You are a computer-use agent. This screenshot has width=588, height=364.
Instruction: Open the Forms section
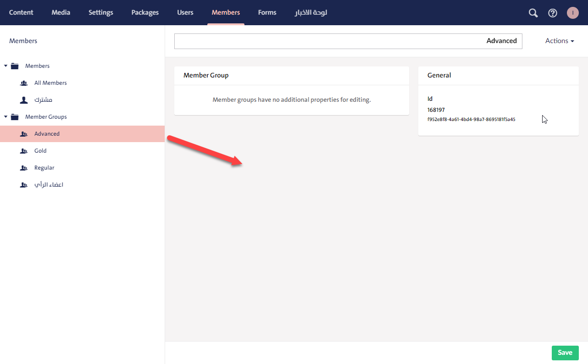click(x=267, y=12)
